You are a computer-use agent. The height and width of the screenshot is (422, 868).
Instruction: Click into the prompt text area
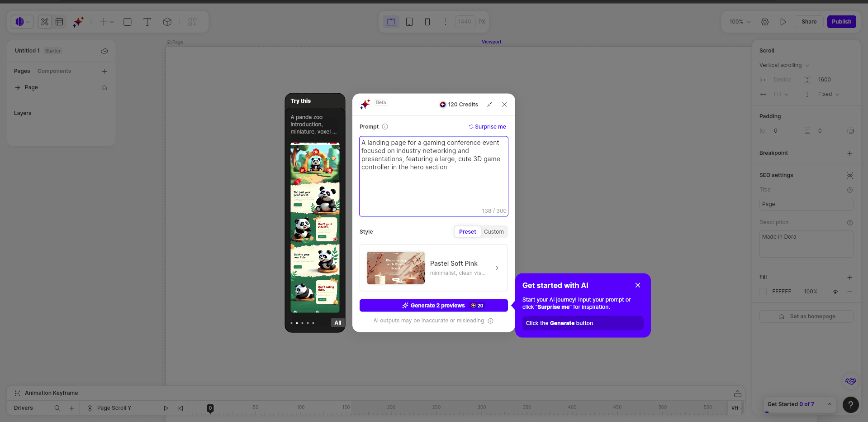[434, 176]
